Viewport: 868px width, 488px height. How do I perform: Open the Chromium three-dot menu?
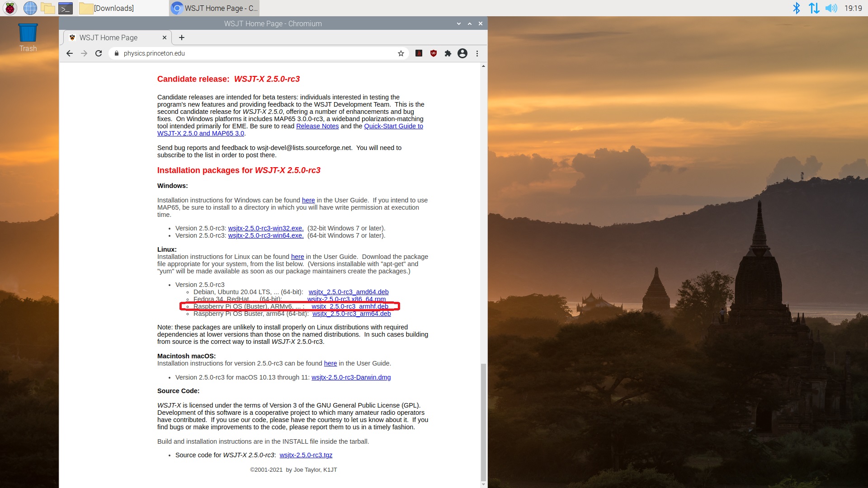(477, 53)
